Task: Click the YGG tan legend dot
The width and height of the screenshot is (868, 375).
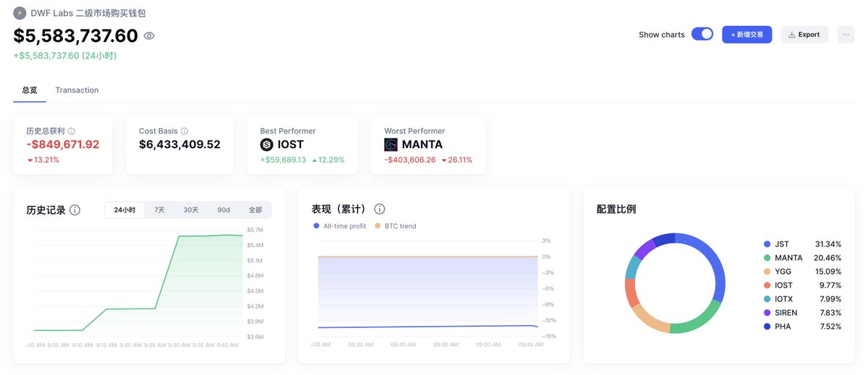Action: [x=767, y=272]
